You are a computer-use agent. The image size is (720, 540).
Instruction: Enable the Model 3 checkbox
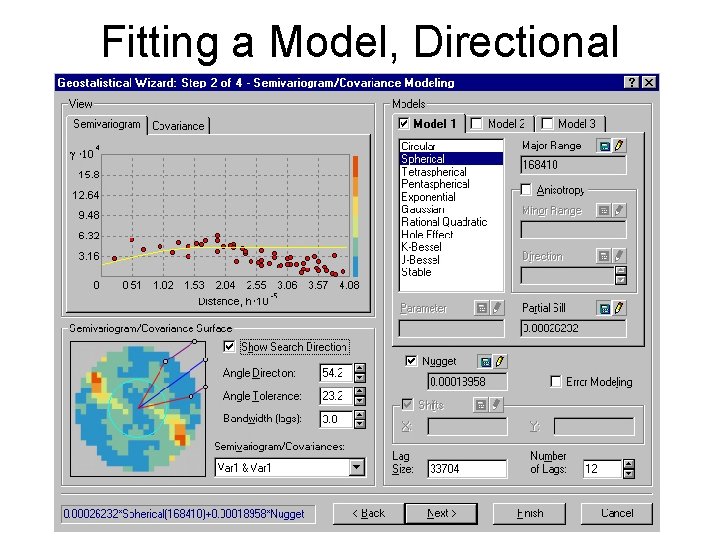pos(547,124)
